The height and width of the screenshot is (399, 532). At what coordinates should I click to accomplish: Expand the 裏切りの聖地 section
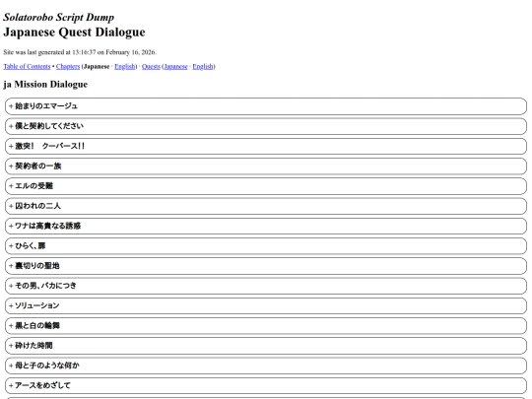click(266, 266)
